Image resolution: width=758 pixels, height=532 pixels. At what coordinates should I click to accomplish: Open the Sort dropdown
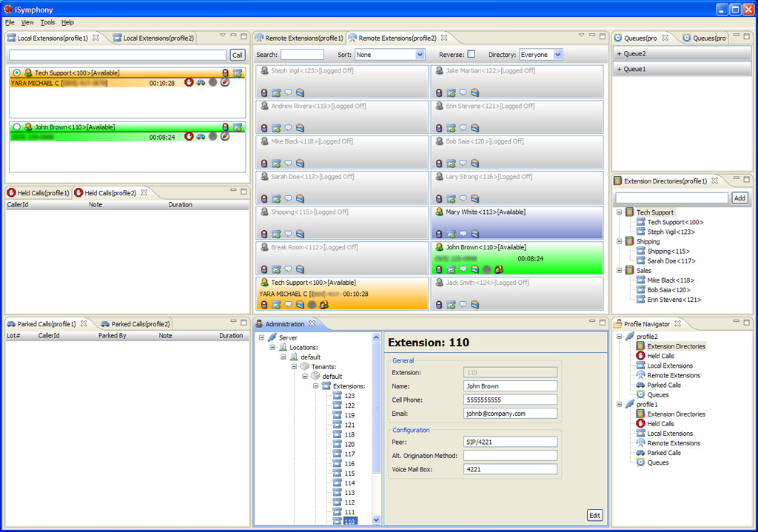click(420, 55)
